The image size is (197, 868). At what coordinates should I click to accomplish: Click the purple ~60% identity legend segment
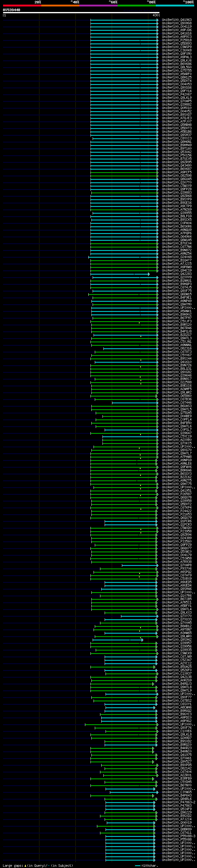(x=98, y=6)
